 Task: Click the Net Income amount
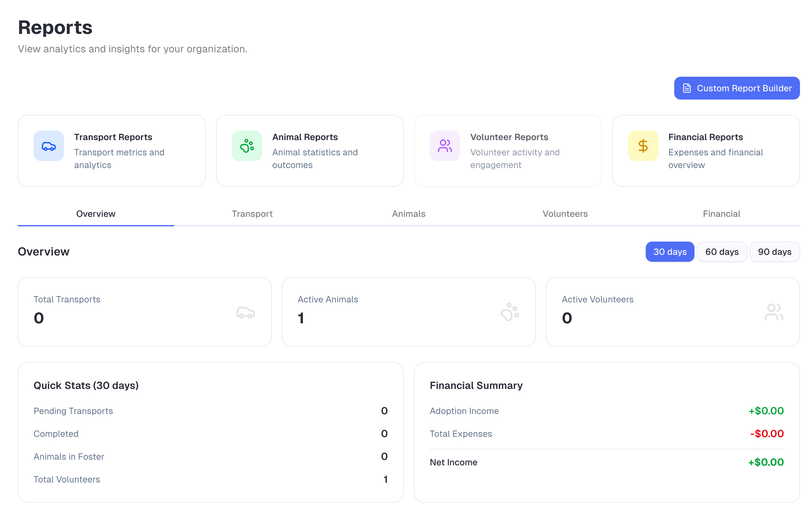coord(766,462)
